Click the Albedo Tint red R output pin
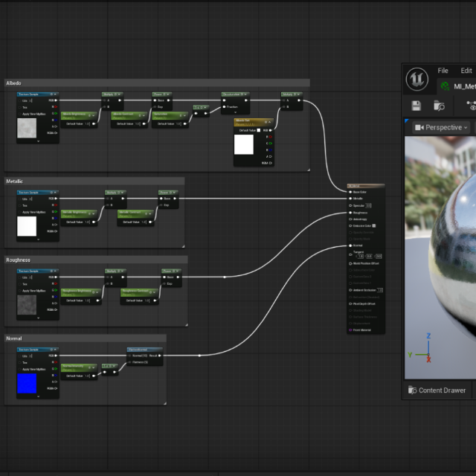Screen dimensions: 476x476 click(271, 137)
